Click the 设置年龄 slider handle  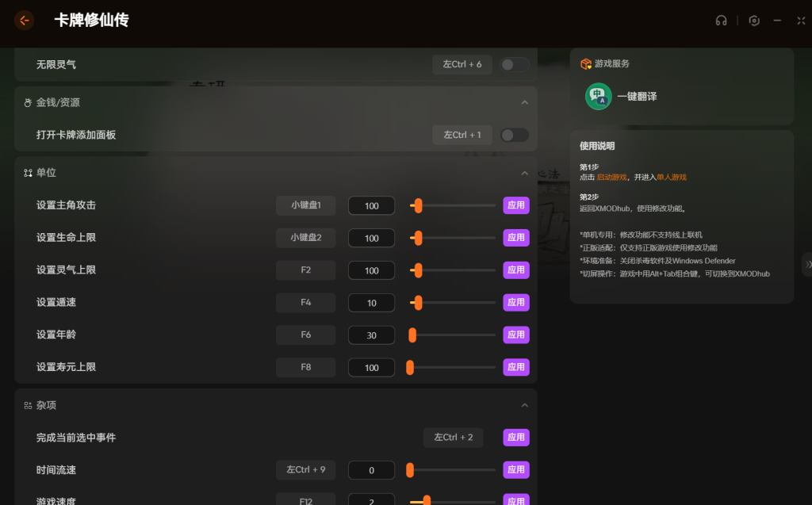point(412,335)
